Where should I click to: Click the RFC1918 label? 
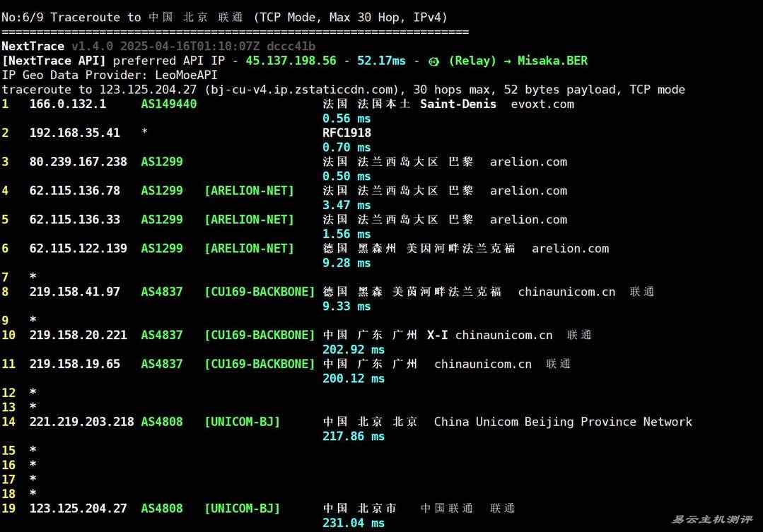pyautogui.click(x=346, y=133)
